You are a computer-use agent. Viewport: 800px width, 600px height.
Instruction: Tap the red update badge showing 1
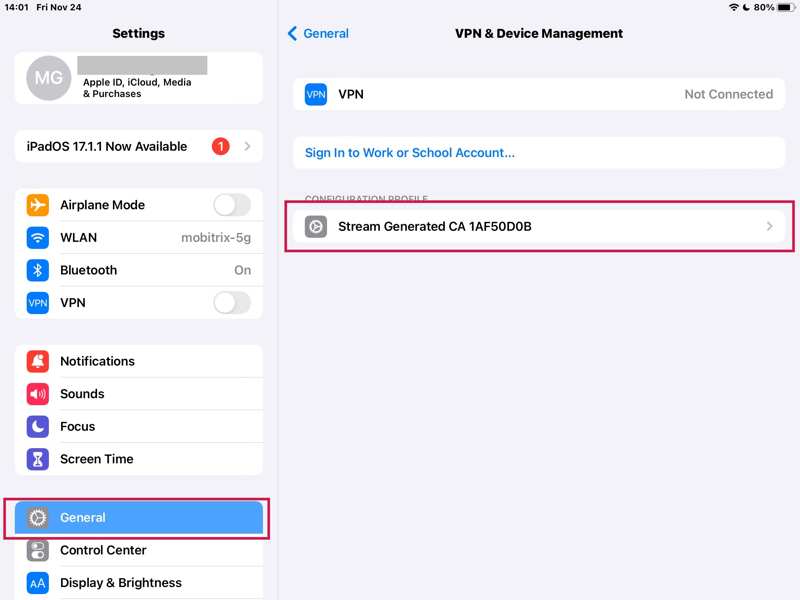[x=220, y=146]
